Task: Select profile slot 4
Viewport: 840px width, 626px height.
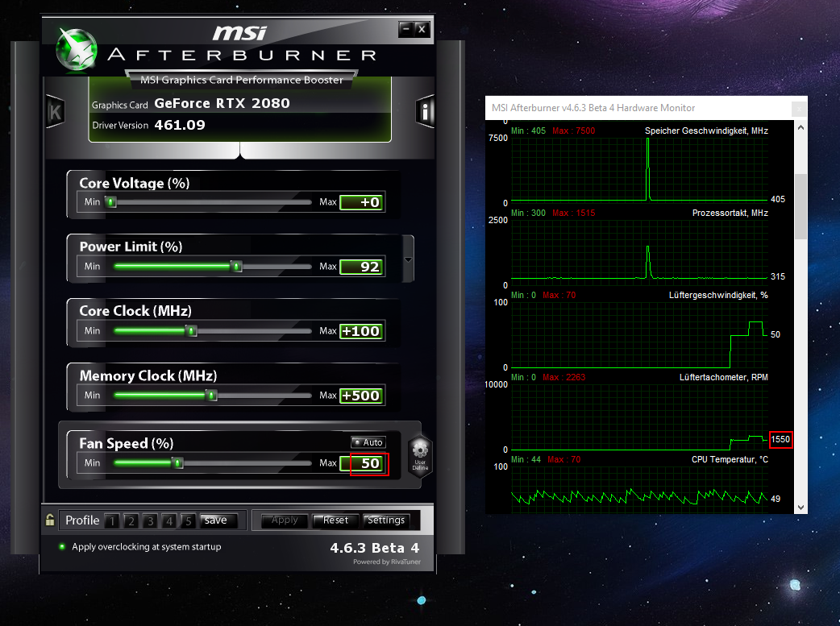Action: (169, 521)
